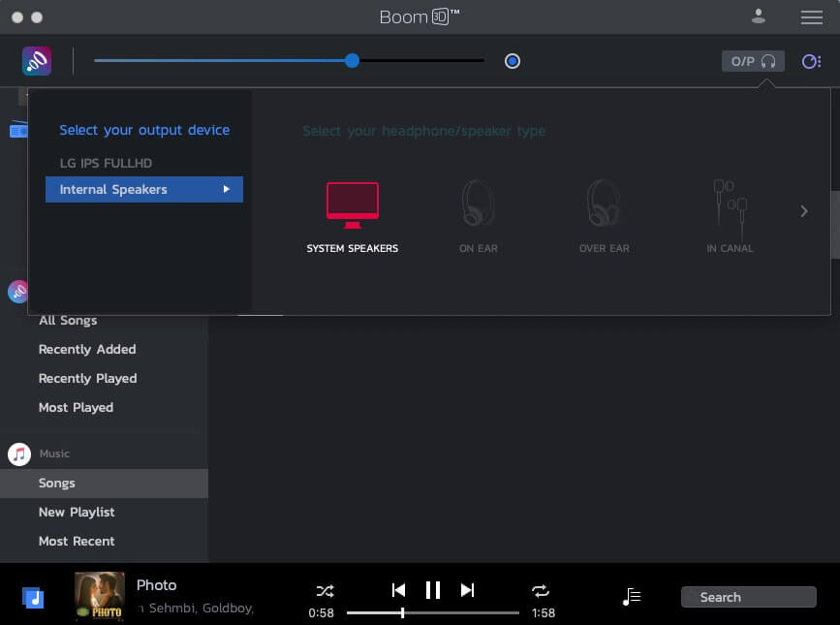Viewport: 840px width, 625px height.
Task: Skip to previous track
Action: 398,590
